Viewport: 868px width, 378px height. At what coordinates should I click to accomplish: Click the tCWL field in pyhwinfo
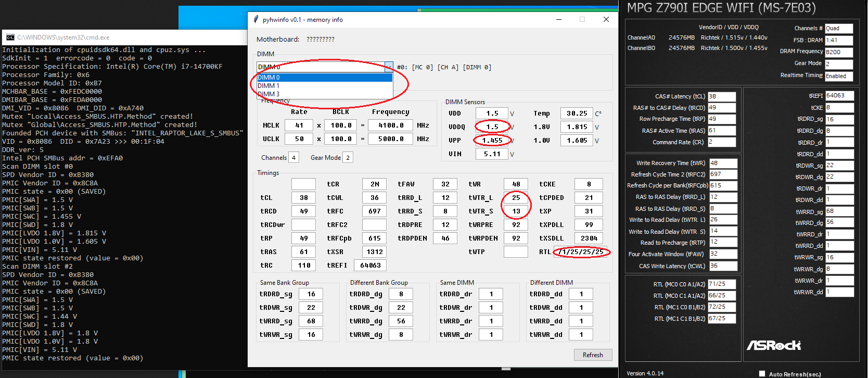[x=375, y=198]
